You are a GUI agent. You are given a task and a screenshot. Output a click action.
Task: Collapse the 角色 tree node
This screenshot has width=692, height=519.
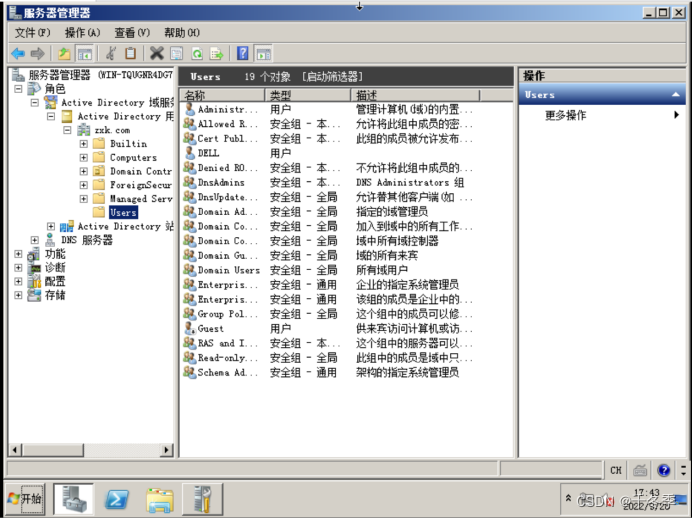(18, 89)
